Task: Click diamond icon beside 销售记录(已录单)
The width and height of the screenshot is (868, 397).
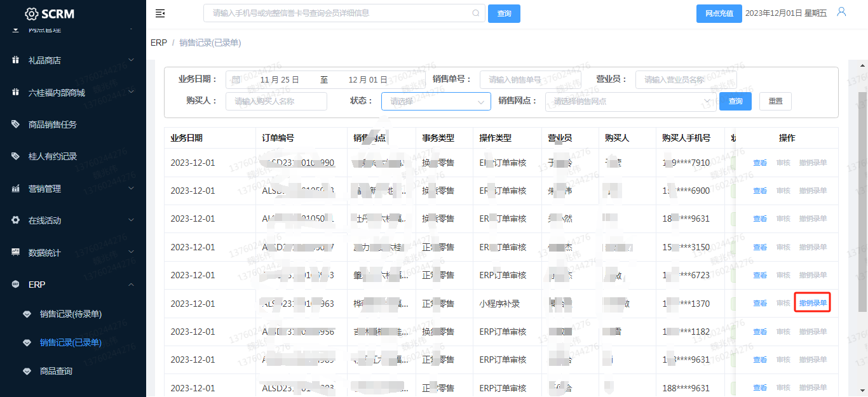Action: point(27,342)
